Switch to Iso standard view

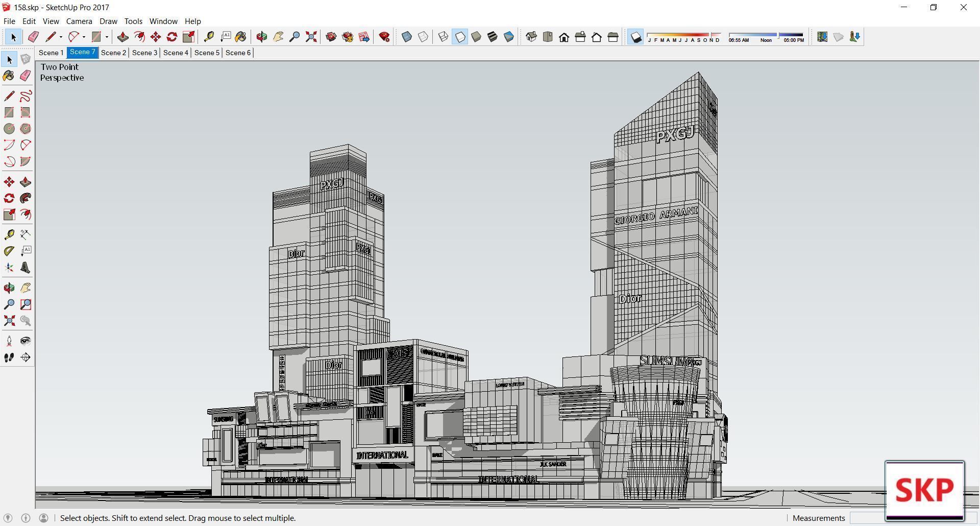[x=531, y=37]
